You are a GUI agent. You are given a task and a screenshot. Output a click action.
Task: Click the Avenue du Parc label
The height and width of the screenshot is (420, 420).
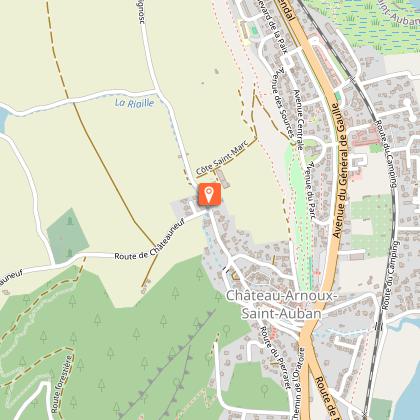[311, 190]
